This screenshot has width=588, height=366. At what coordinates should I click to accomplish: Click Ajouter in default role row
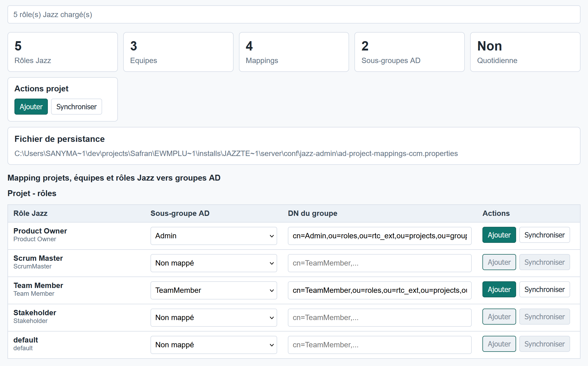[499, 344]
